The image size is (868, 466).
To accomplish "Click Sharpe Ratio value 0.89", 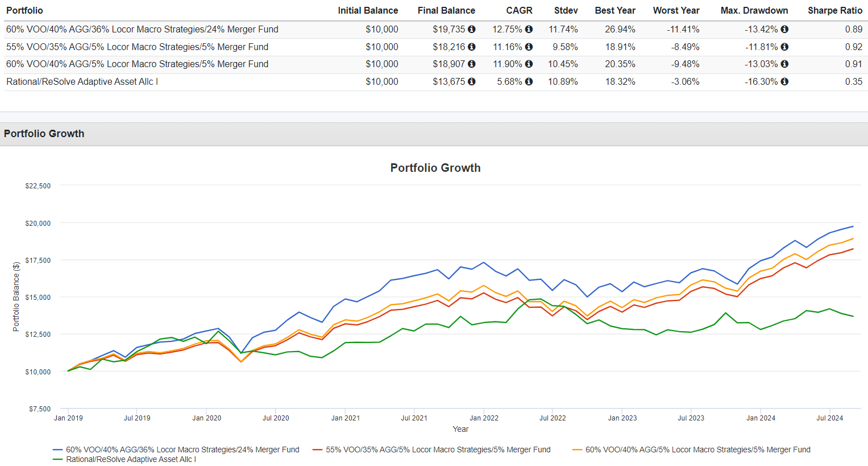I will click(854, 29).
